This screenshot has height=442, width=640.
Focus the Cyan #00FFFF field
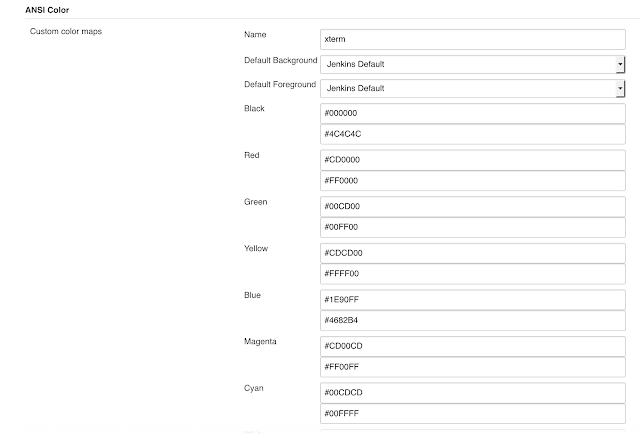coord(473,413)
